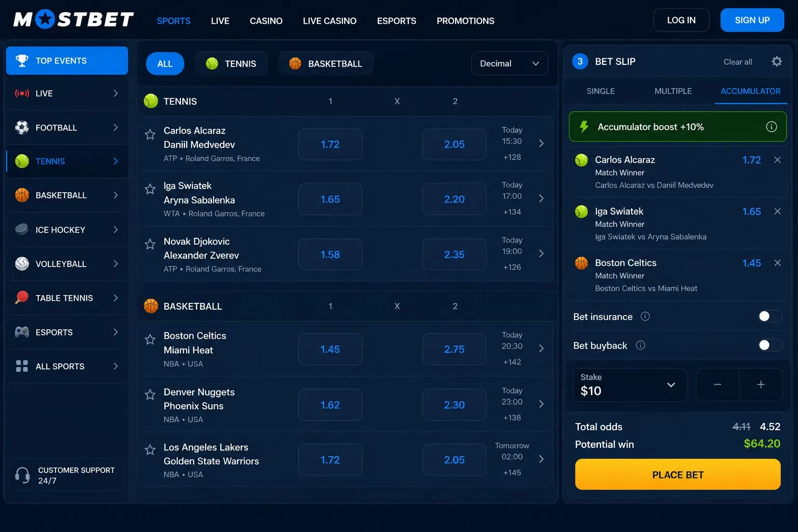Click the accumulator boost lightning icon

[x=584, y=127]
